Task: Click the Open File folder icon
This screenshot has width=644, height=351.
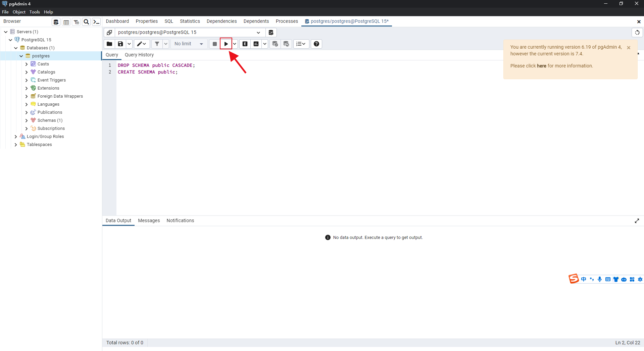Action: click(109, 44)
